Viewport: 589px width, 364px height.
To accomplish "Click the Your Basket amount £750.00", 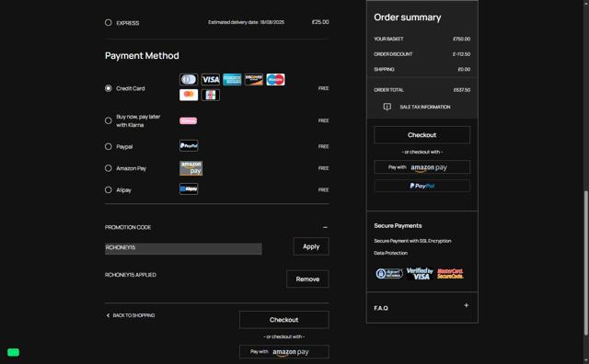I will pyautogui.click(x=462, y=39).
